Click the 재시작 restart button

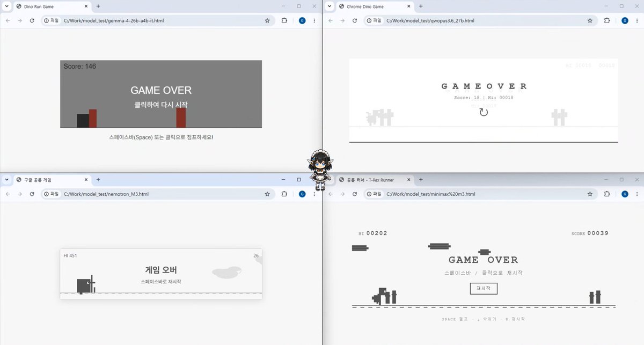coord(484,288)
